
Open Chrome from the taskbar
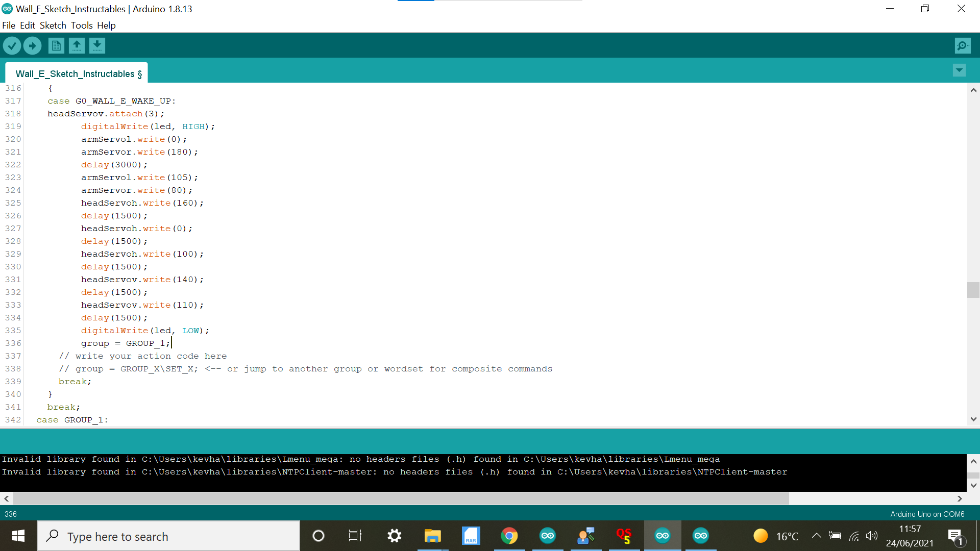coord(509,536)
